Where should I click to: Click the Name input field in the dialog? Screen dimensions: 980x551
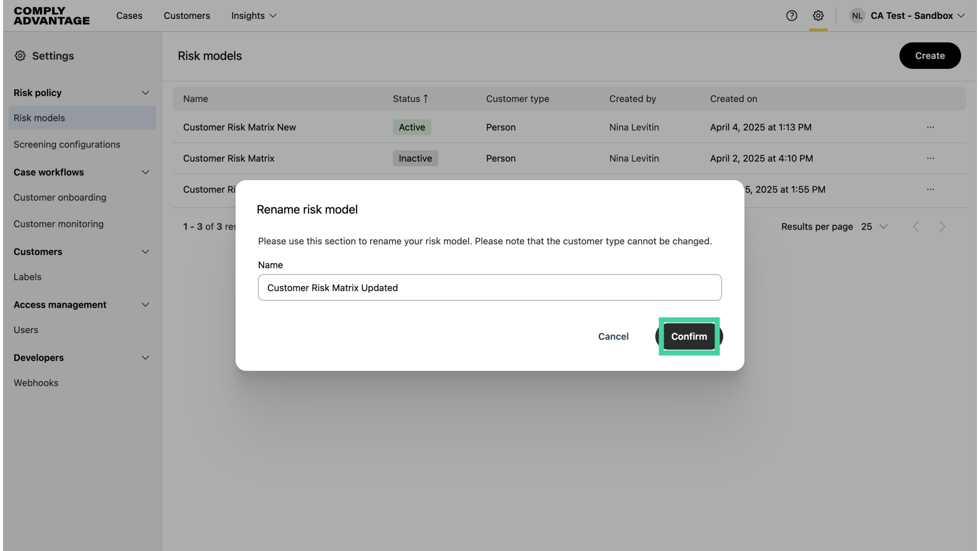click(489, 287)
